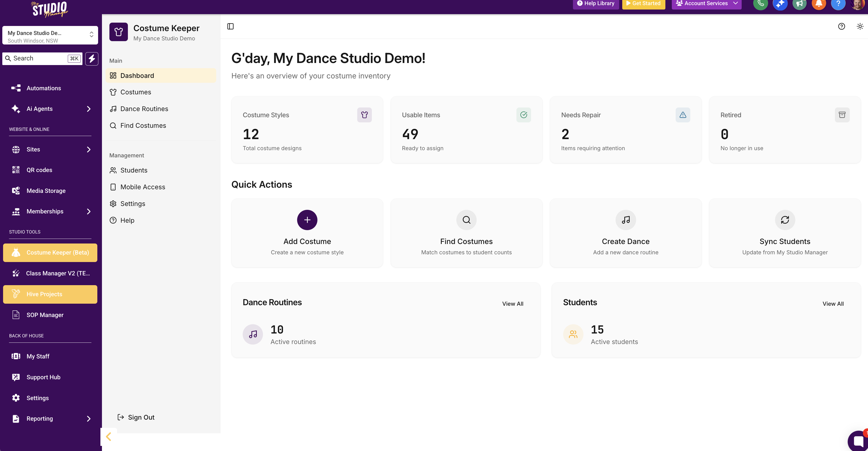Click the circled help icon in header
The image size is (868, 451).
click(x=841, y=26)
